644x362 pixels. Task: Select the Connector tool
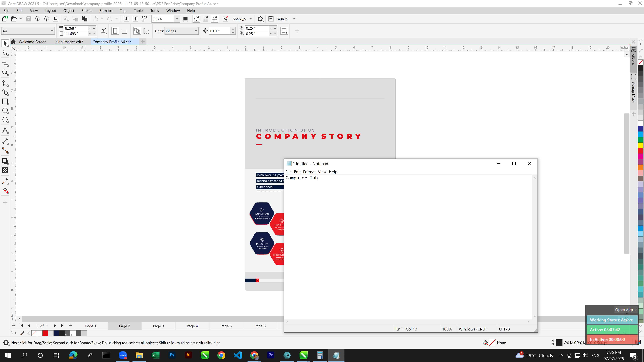[x=5, y=150]
